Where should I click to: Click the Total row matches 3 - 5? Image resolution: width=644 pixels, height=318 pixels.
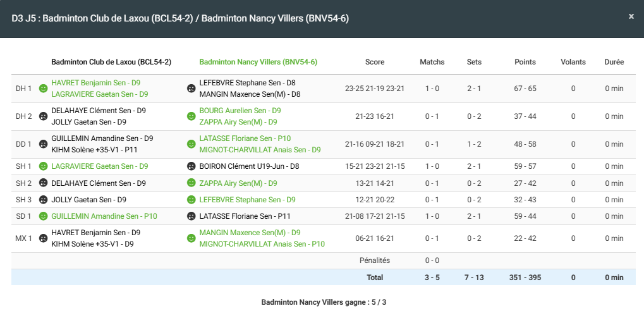[432, 277]
